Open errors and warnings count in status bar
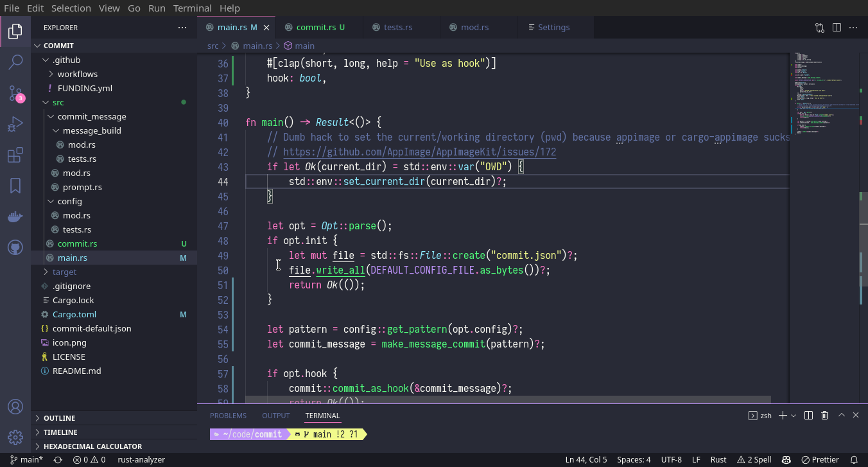This screenshot has width=868, height=467. tap(89, 459)
